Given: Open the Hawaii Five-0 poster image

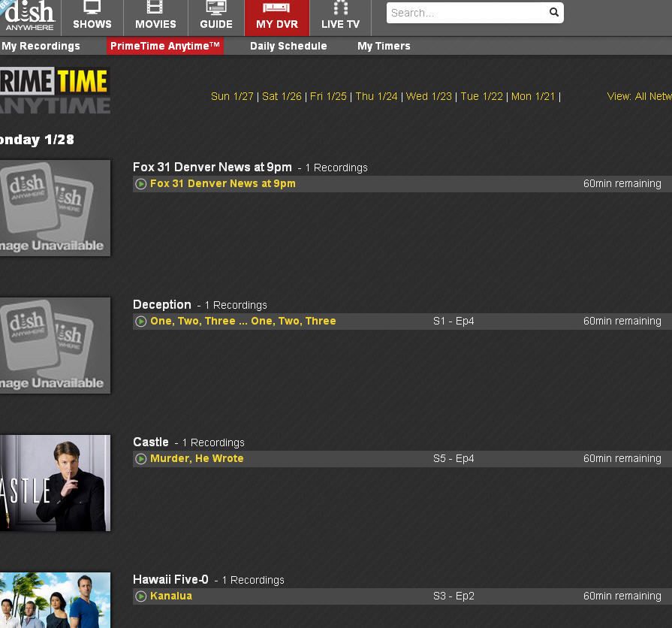Looking at the screenshot, I should pyautogui.click(x=55, y=600).
